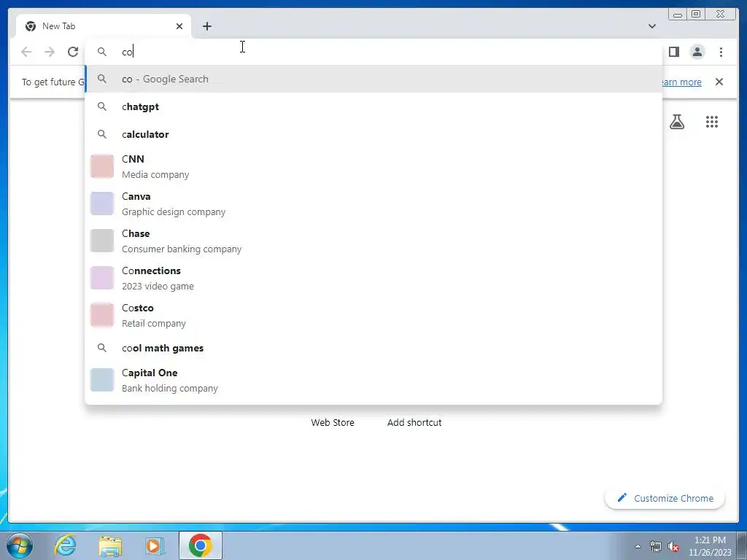The image size is (747, 560).
Task: Select the Capital One suggestion
Action: tap(373, 380)
